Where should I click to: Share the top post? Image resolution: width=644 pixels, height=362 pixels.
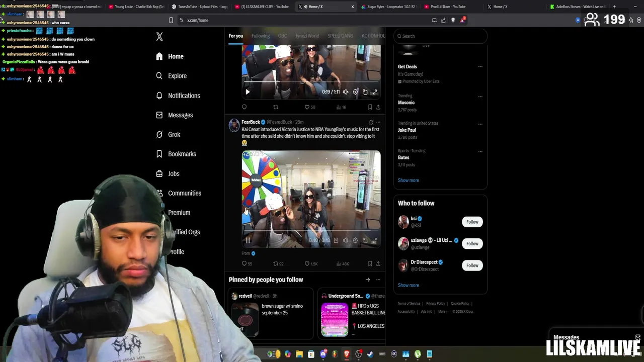point(378,107)
